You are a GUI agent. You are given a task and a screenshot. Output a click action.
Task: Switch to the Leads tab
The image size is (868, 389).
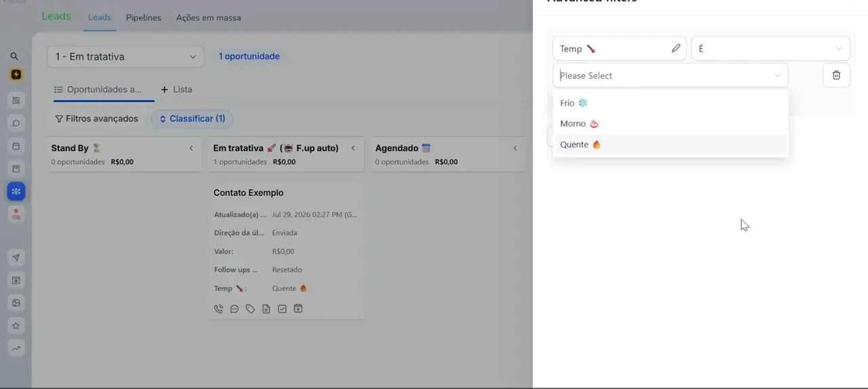(100, 18)
